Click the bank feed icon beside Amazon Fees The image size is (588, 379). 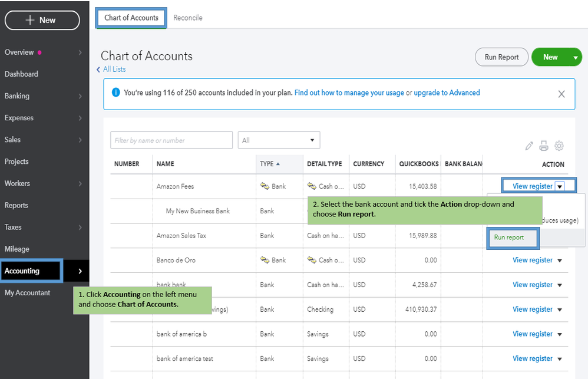265,186
